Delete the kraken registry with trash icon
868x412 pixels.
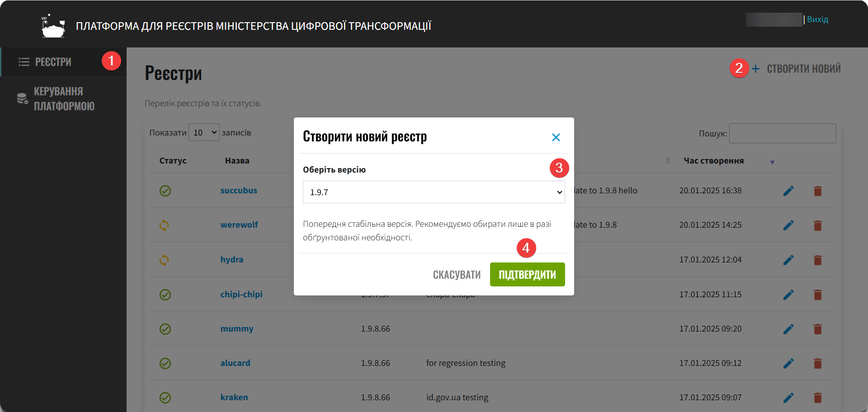coord(818,398)
